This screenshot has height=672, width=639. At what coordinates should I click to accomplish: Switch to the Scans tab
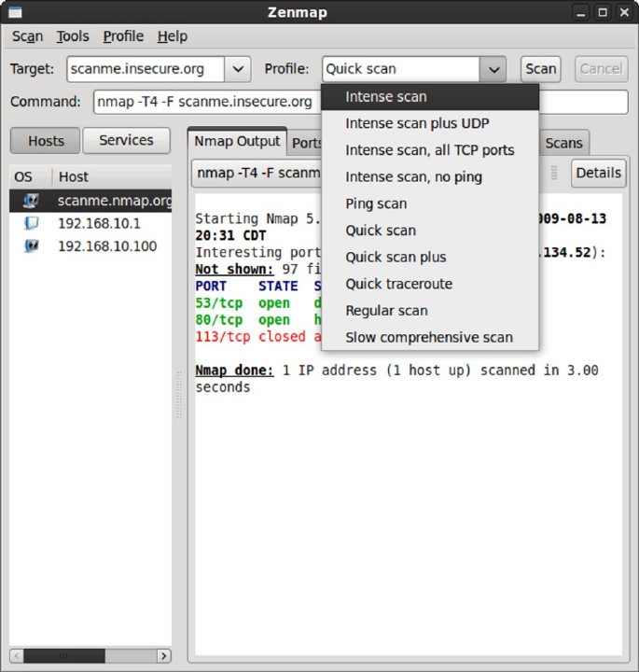tap(563, 143)
